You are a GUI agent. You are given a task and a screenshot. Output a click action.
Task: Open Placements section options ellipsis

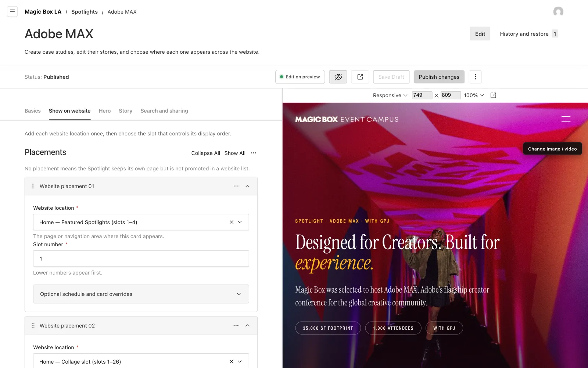[254, 153]
